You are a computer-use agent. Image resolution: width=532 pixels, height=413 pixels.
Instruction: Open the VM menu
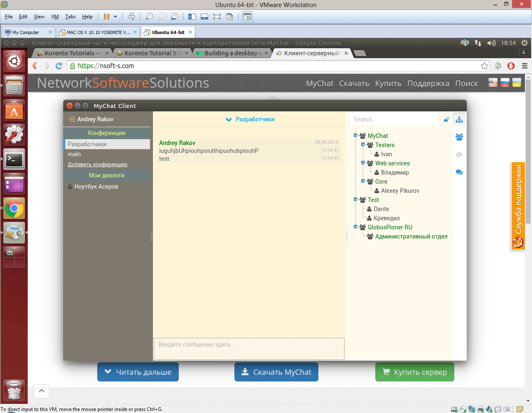(x=55, y=17)
